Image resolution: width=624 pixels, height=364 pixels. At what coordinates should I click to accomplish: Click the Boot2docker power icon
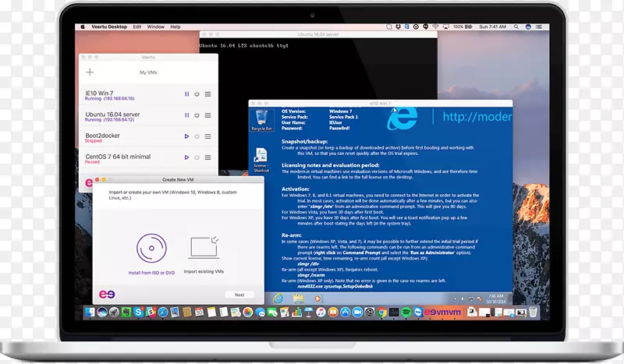(x=197, y=136)
